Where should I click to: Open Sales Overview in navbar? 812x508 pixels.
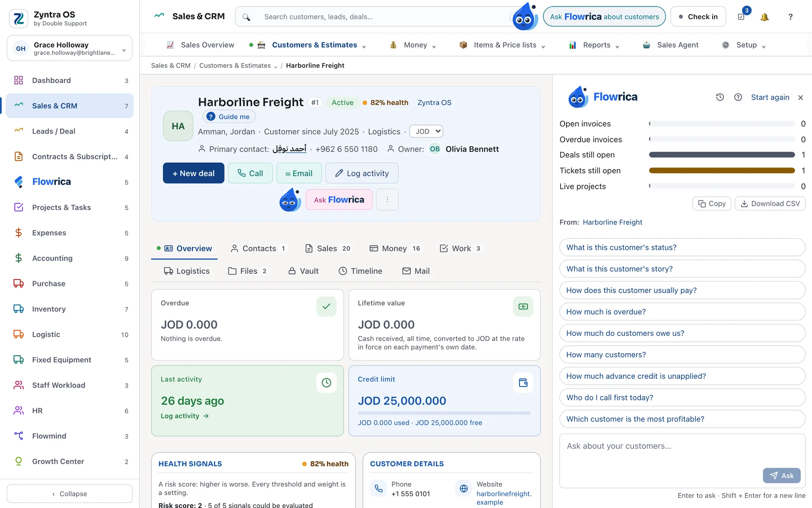(x=201, y=45)
